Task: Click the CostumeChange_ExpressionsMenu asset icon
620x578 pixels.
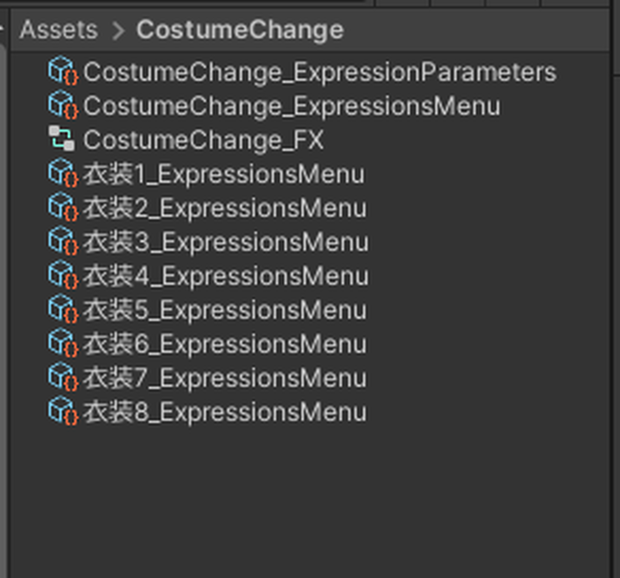Action: 63,105
